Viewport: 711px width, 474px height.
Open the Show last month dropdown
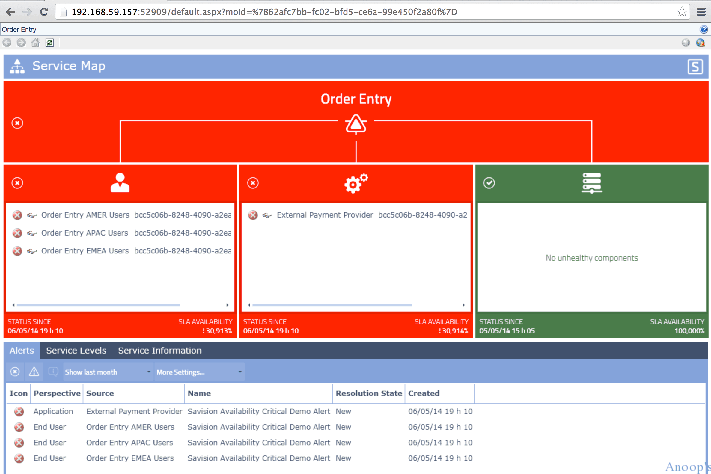click(108, 372)
